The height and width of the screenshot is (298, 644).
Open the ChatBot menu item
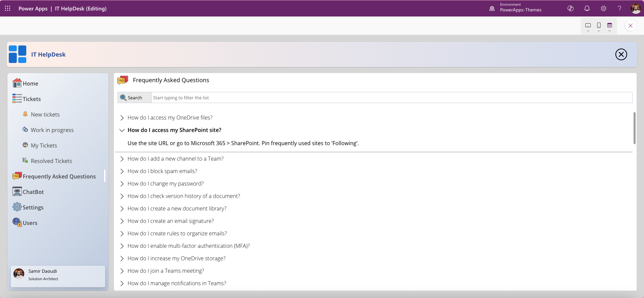pyautogui.click(x=33, y=192)
